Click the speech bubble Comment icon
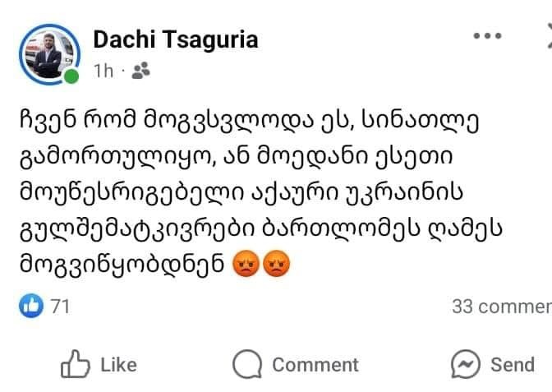The width and height of the screenshot is (552, 392). pos(247,363)
